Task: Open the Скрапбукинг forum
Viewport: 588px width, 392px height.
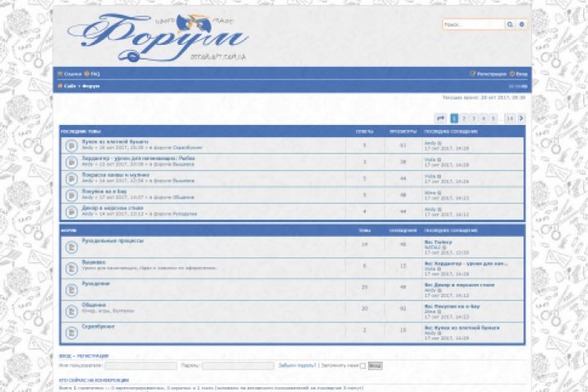Action: [98, 326]
